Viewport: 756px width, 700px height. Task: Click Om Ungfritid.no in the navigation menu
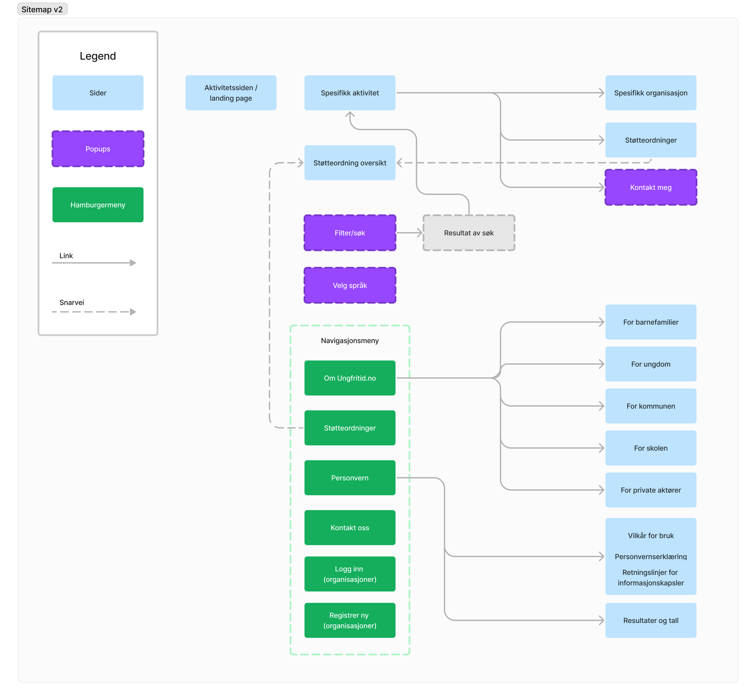pyautogui.click(x=350, y=378)
